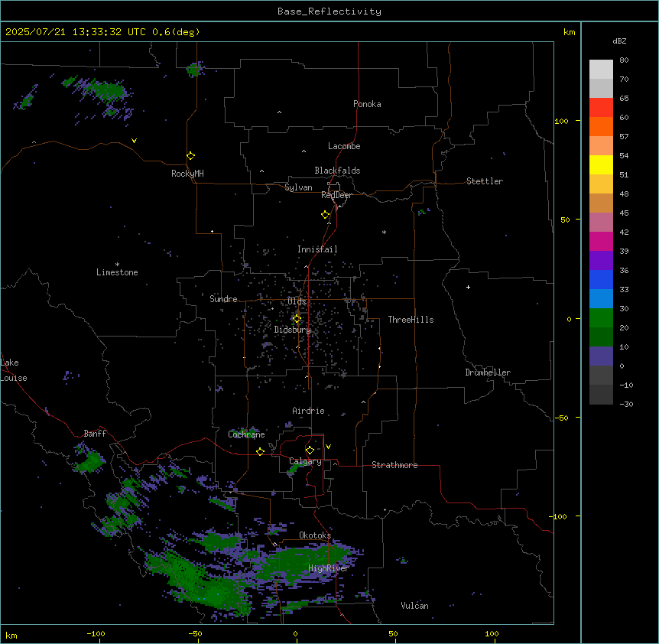Viewport: 659px width, 644px height.
Task: Click the slate purple 0–10 dBZ swatch
Action: [x=601, y=356]
